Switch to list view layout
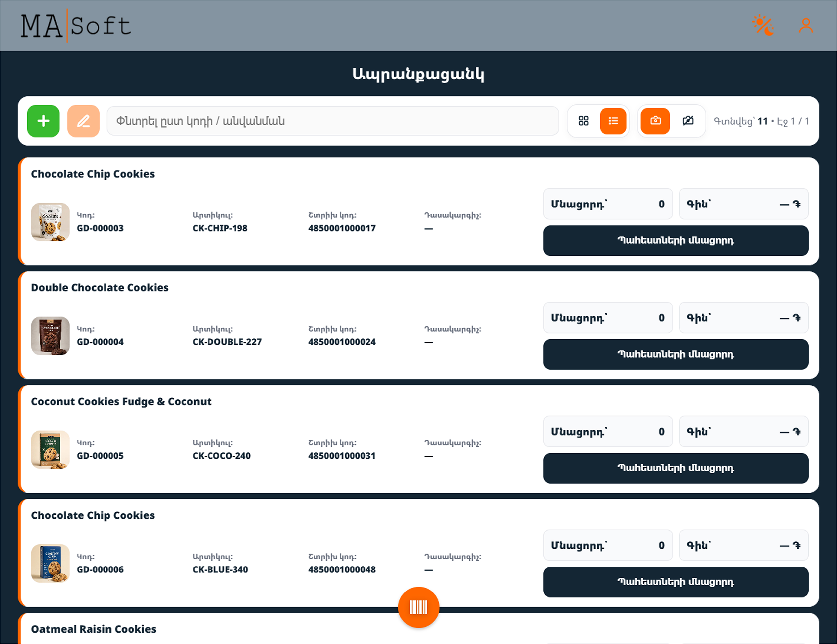 click(613, 121)
